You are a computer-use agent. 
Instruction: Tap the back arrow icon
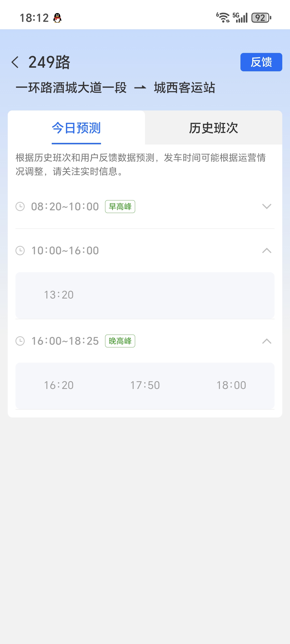[x=15, y=62]
